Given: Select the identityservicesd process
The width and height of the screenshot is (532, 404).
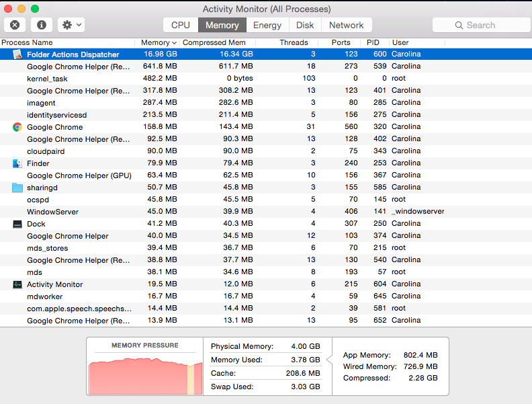Looking at the screenshot, I should (266, 115).
